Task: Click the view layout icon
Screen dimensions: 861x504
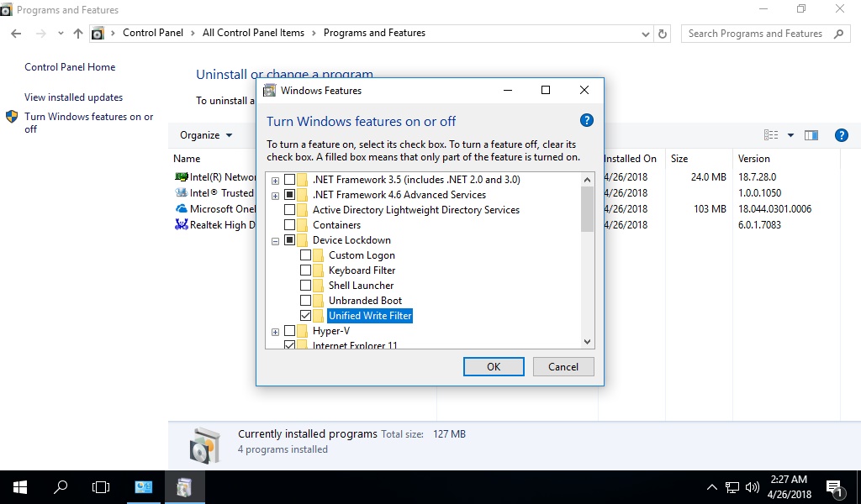Action: pos(771,135)
